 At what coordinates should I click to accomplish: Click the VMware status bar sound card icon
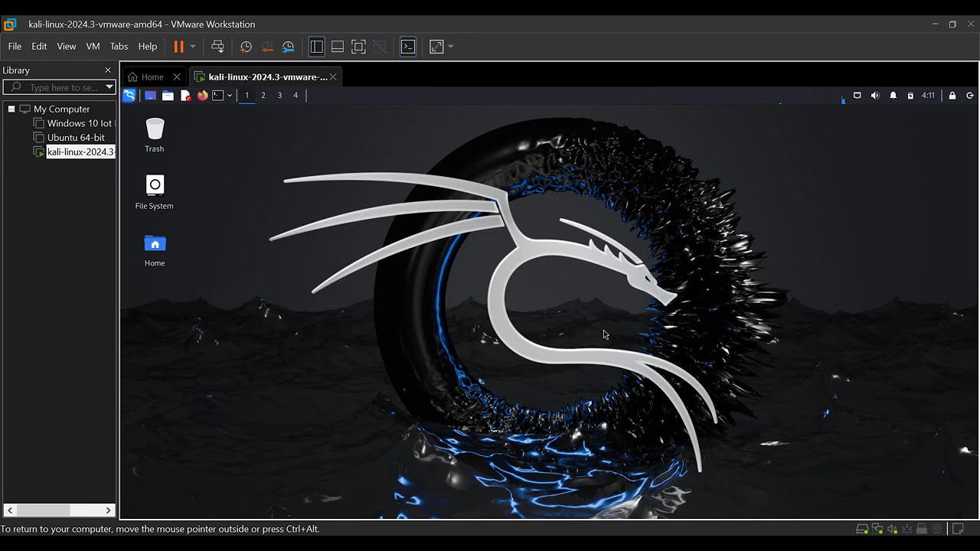[892, 529]
